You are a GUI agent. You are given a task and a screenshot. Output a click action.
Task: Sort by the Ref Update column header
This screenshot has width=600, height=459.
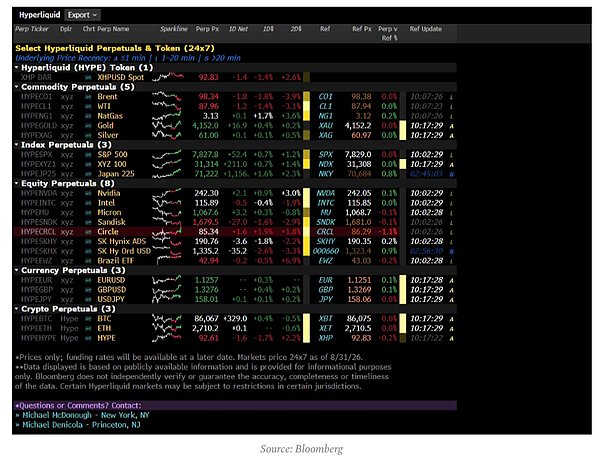(426, 29)
